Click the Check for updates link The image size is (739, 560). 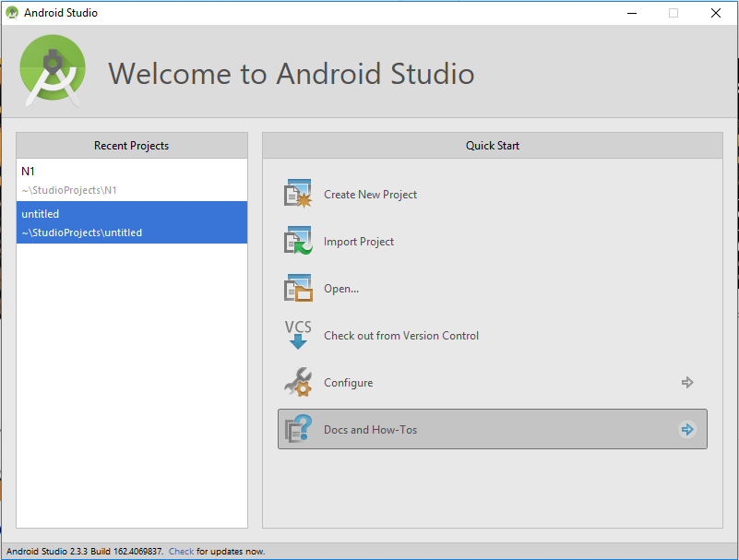pyautogui.click(x=182, y=551)
